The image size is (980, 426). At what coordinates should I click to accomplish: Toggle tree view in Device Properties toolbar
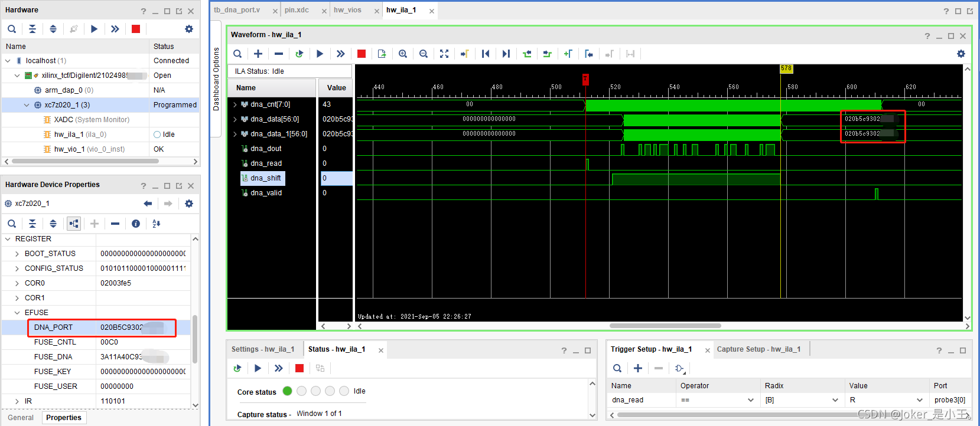[74, 224]
